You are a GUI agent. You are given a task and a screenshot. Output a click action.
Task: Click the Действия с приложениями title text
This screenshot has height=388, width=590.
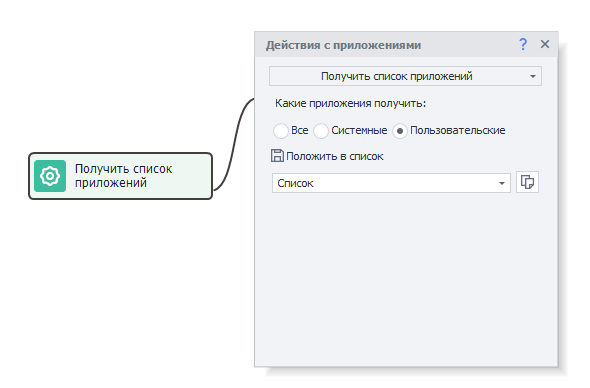click(343, 45)
